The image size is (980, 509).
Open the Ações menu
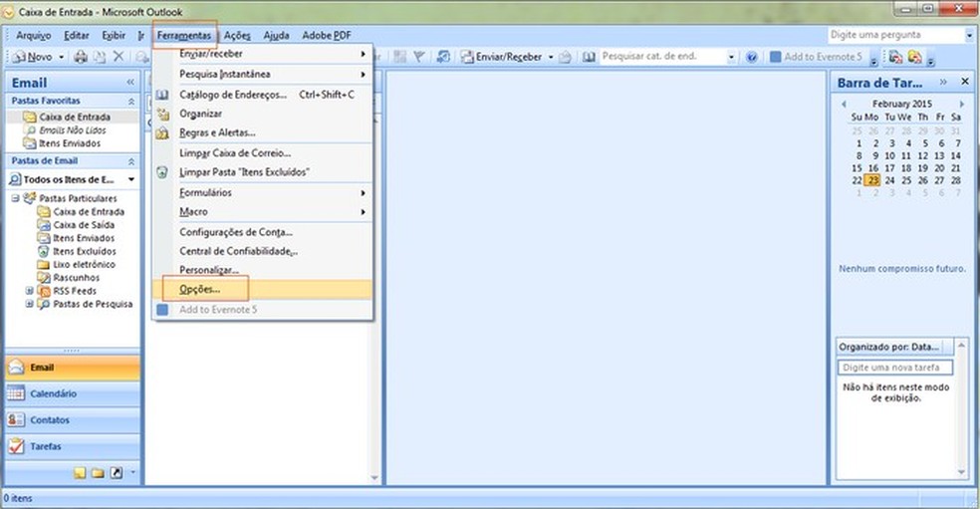point(237,36)
